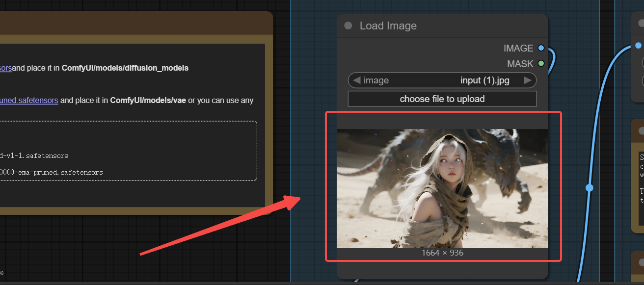This screenshot has width=644, height=285.
Task: Click the 'choose file to upload' button
Action: coord(442,99)
